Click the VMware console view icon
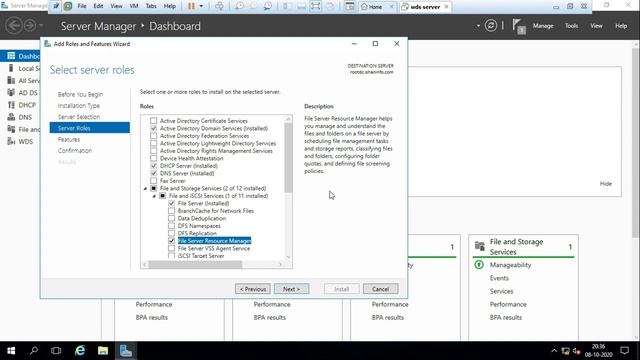 point(350,6)
